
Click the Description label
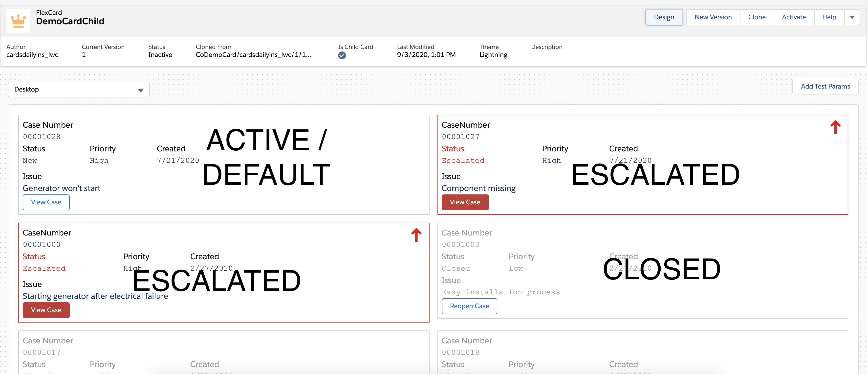coord(546,47)
